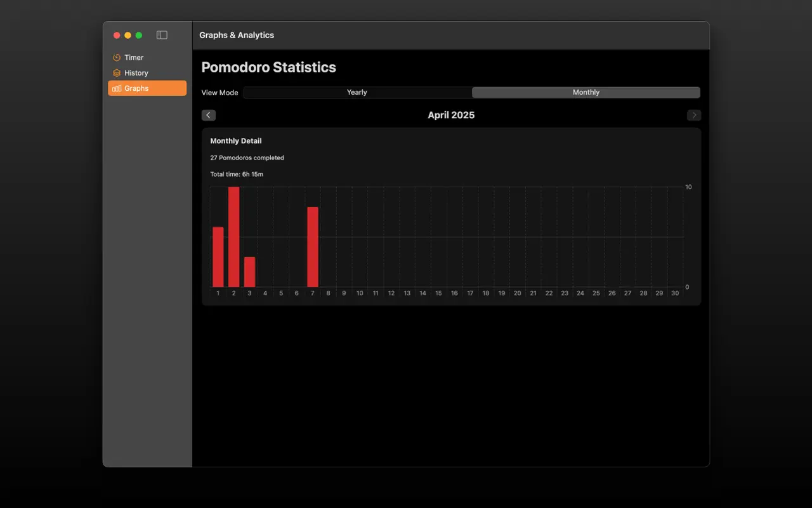
Task: Click the red bar for day 1
Action: click(218, 257)
